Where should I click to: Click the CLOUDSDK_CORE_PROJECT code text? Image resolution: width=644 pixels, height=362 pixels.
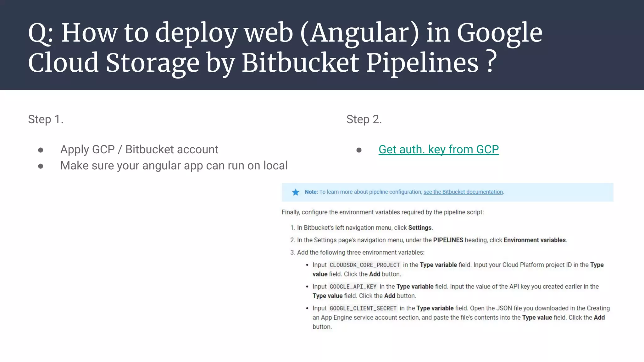tap(365, 265)
